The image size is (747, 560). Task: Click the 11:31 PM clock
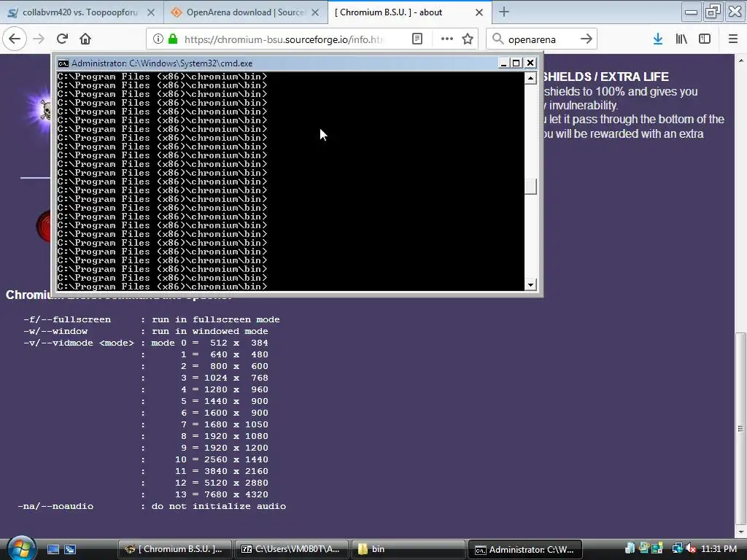click(x=719, y=548)
